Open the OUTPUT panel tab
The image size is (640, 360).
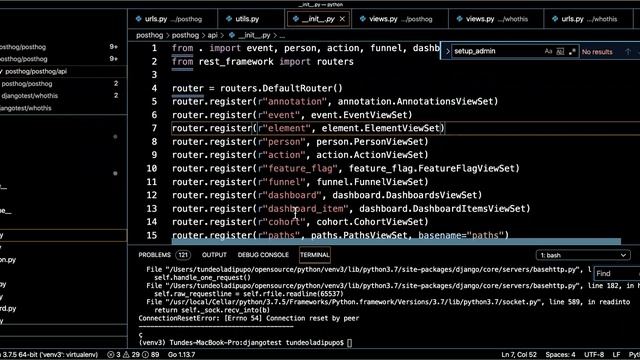pos(214,255)
